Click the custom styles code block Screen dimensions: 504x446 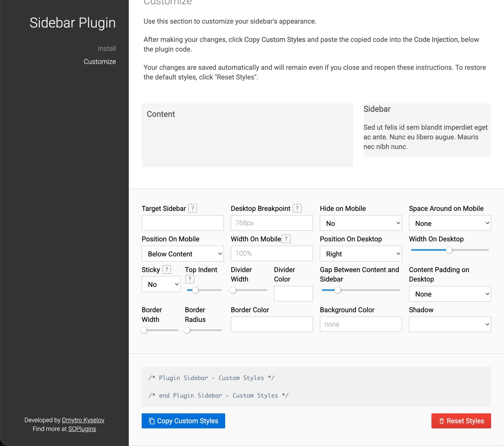(x=316, y=387)
